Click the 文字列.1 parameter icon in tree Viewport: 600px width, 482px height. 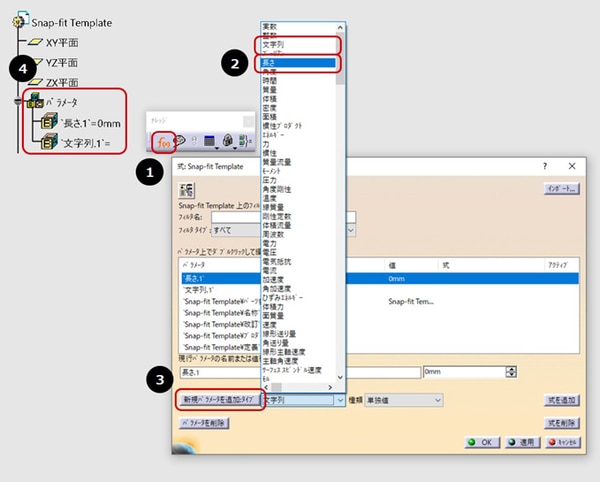tap(49, 142)
